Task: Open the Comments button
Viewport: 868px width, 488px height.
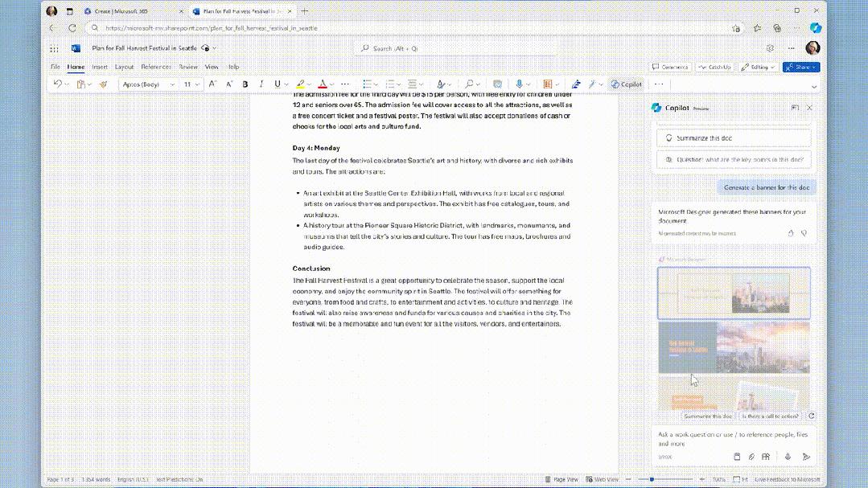Action: tap(670, 68)
